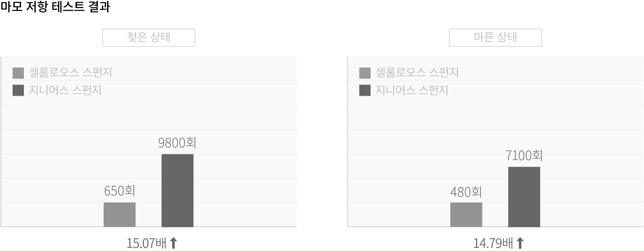Select the 7100회 bar in dry chart

click(x=524, y=197)
